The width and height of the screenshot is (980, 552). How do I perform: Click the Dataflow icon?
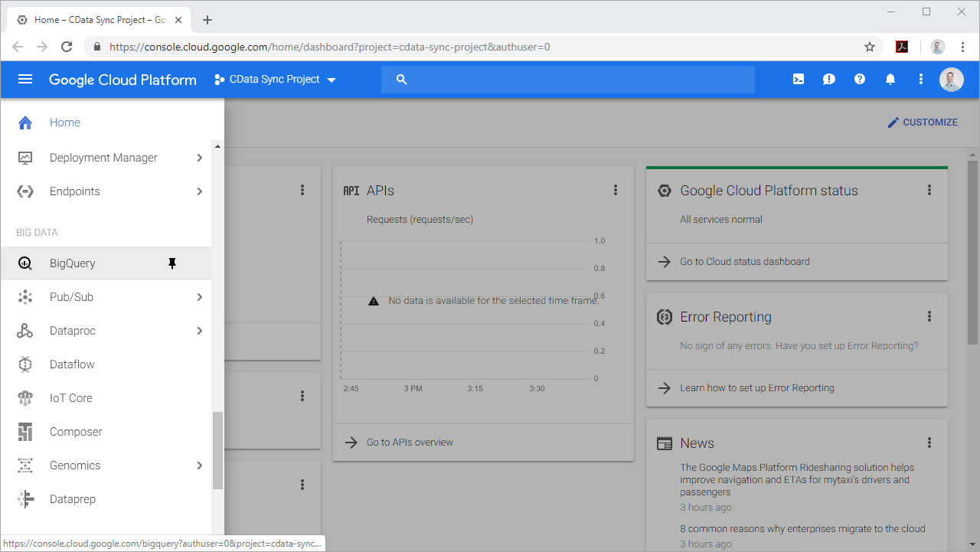[x=25, y=364]
